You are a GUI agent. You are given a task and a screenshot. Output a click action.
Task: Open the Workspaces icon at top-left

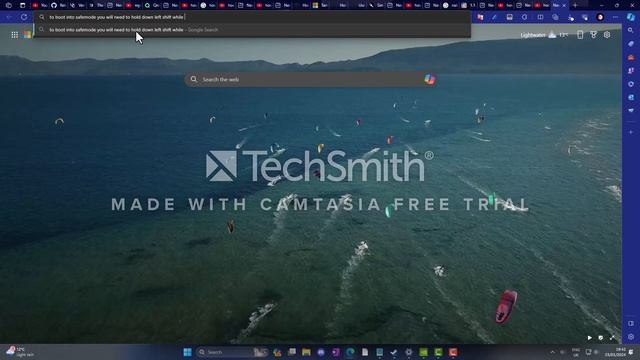[9, 5]
